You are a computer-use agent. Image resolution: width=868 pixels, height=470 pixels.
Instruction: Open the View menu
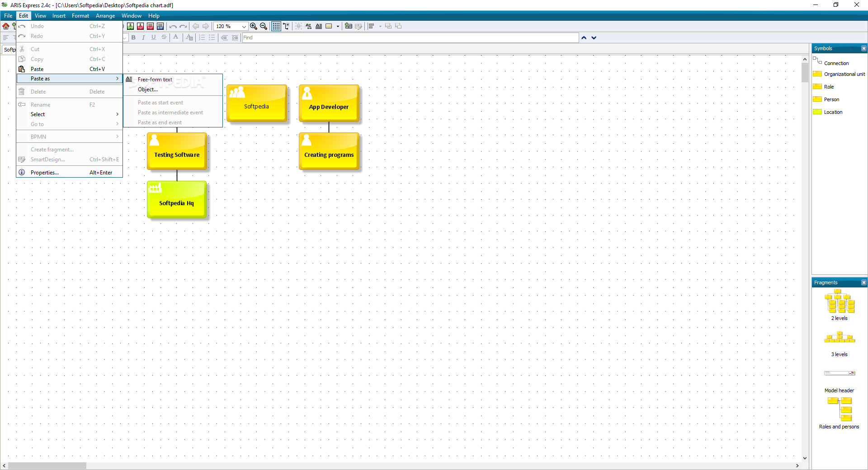pos(40,16)
